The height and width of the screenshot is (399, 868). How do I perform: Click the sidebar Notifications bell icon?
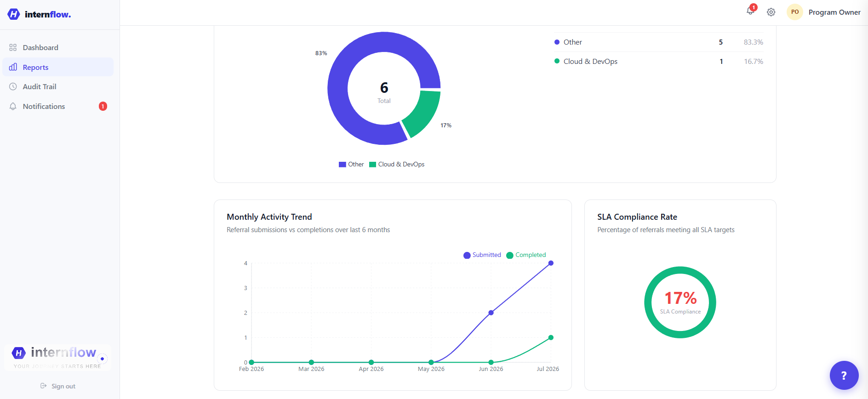13,106
